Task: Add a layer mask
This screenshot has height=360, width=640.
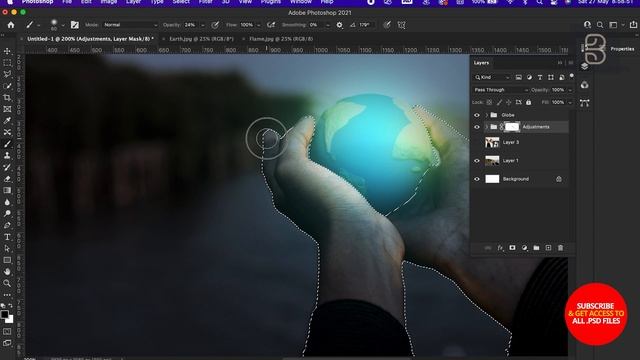Action: pyautogui.click(x=512, y=248)
